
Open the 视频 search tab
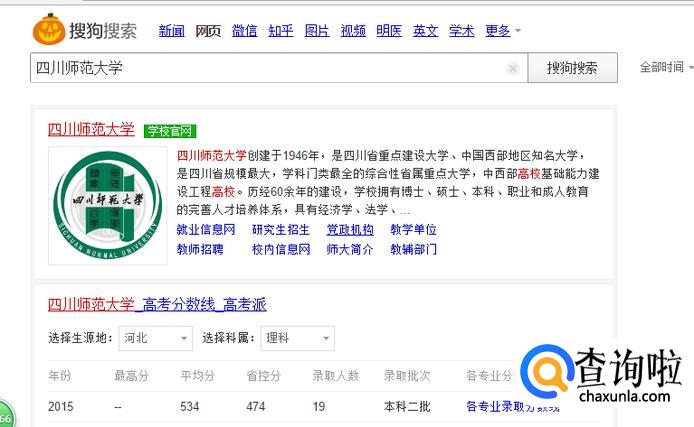353,31
